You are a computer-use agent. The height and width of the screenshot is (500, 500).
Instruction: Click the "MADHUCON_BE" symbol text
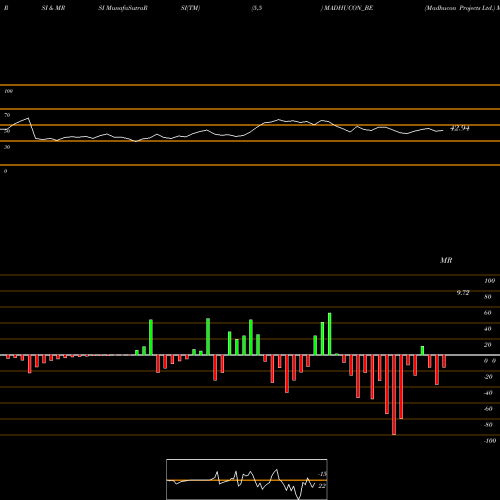point(348,8)
